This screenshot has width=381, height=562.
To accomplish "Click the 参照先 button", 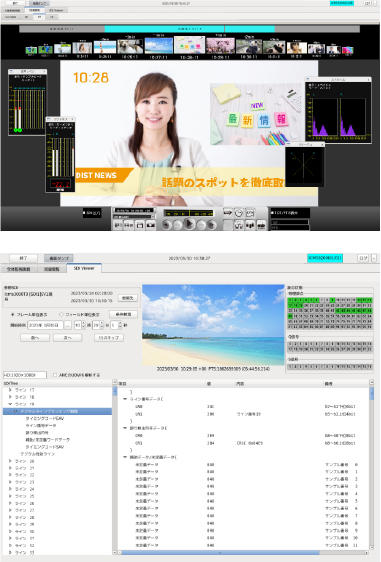I will pyautogui.click(x=128, y=298).
